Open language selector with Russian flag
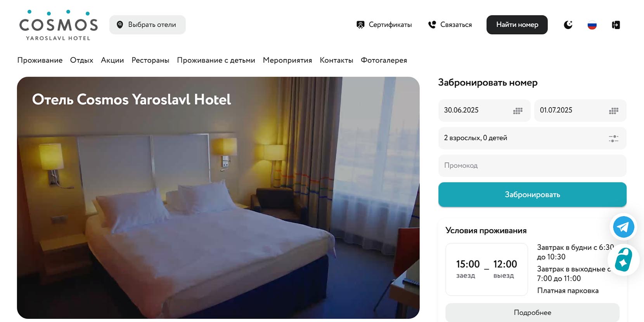 point(592,25)
